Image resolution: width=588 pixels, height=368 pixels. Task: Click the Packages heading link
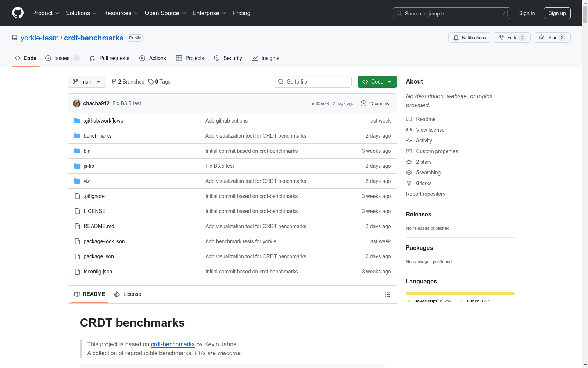(x=419, y=248)
